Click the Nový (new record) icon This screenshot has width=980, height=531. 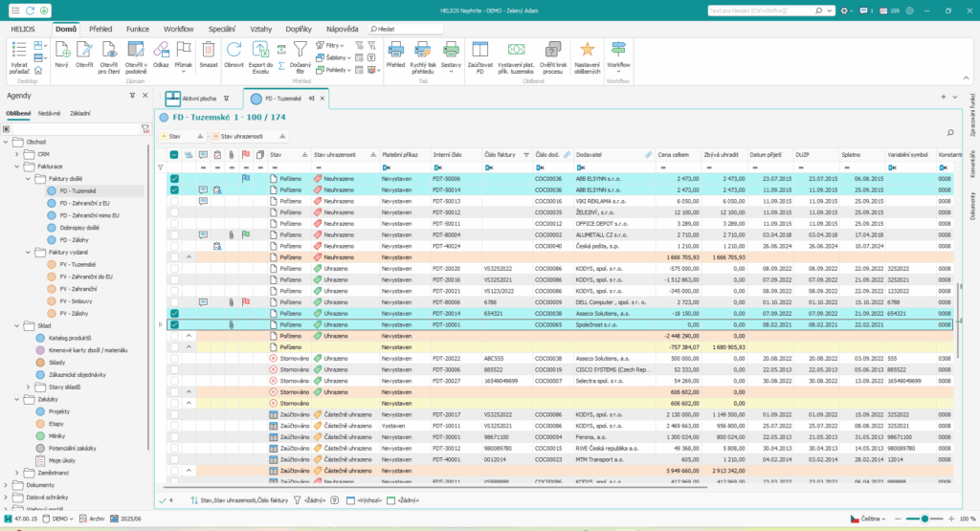[61, 52]
